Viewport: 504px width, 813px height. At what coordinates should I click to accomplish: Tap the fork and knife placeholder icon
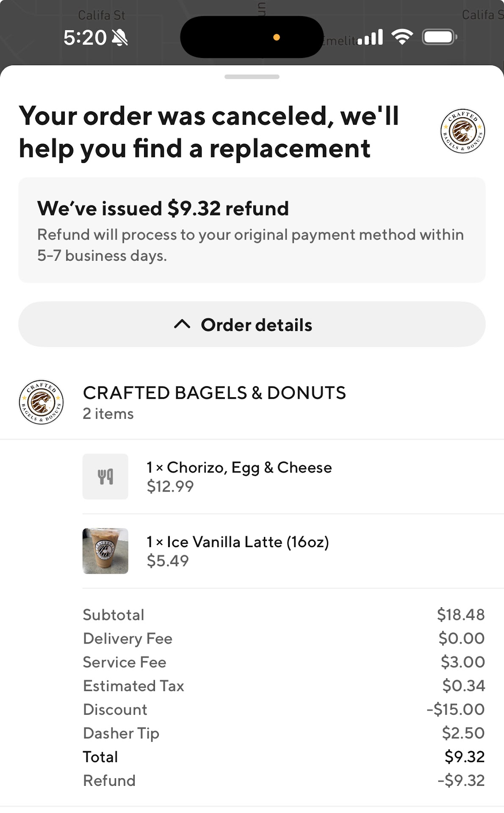(105, 476)
